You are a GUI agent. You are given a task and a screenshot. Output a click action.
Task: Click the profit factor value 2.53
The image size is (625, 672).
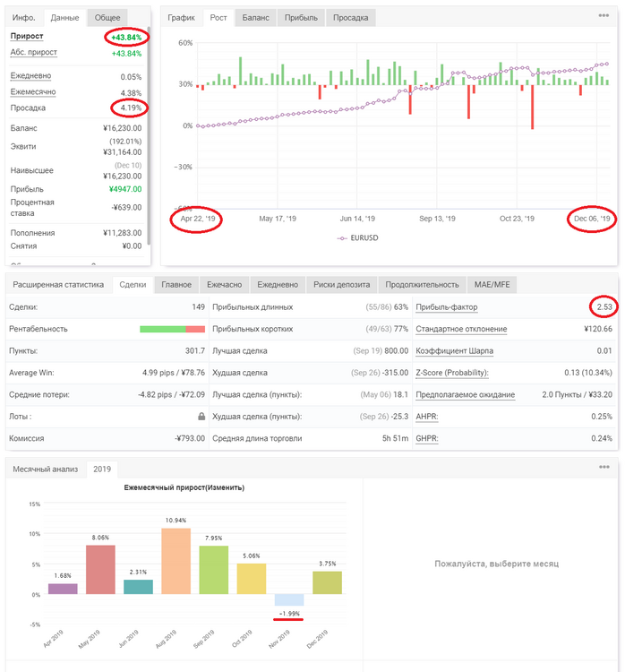tap(604, 306)
